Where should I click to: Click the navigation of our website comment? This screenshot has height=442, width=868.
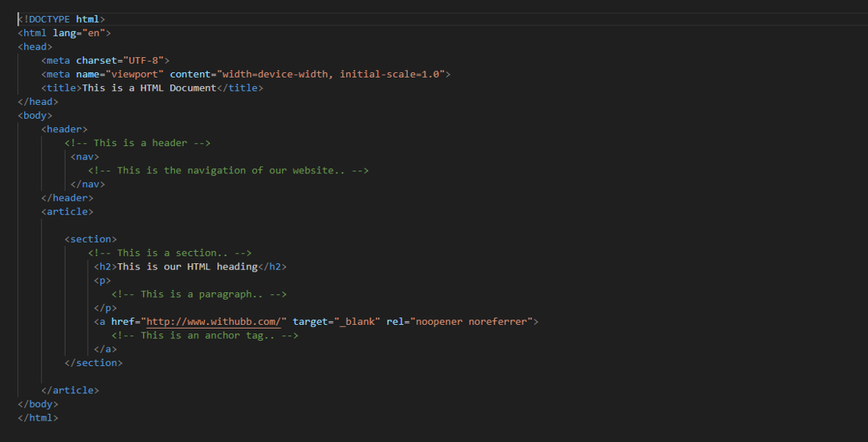[x=228, y=170]
